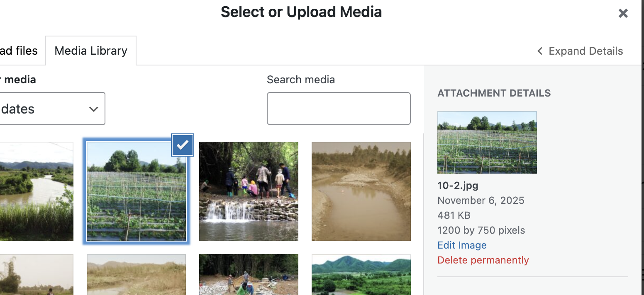This screenshot has height=295, width=644.
Task: Click the selected vegetable farm thumbnail
Action: pyautogui.click(x=136, y=195)
